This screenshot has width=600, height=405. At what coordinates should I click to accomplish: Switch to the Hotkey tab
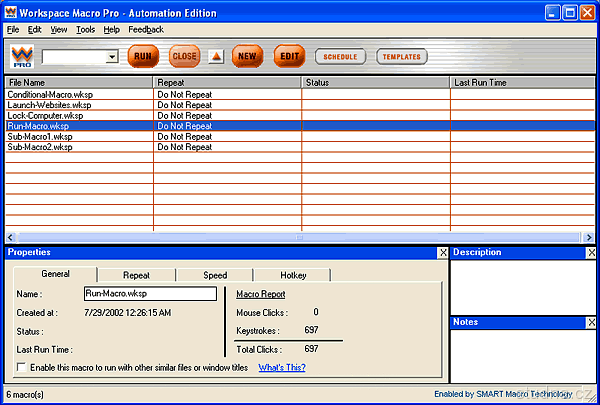291,275
